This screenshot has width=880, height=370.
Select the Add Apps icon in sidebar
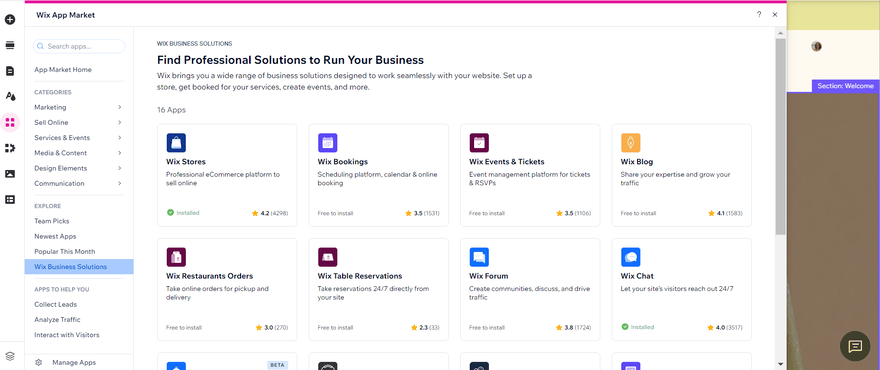point(10,122)
